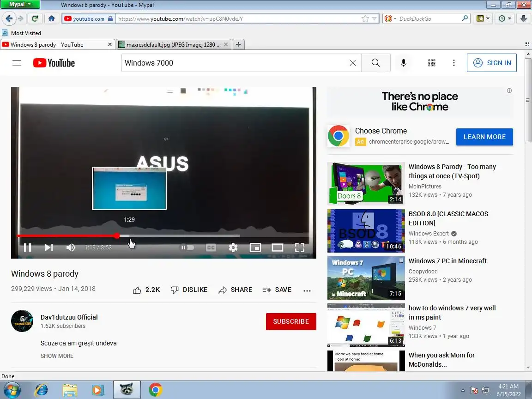
Task: Open the Dav1dutzuu Official channel name
Action: click(x=69, y=317)
